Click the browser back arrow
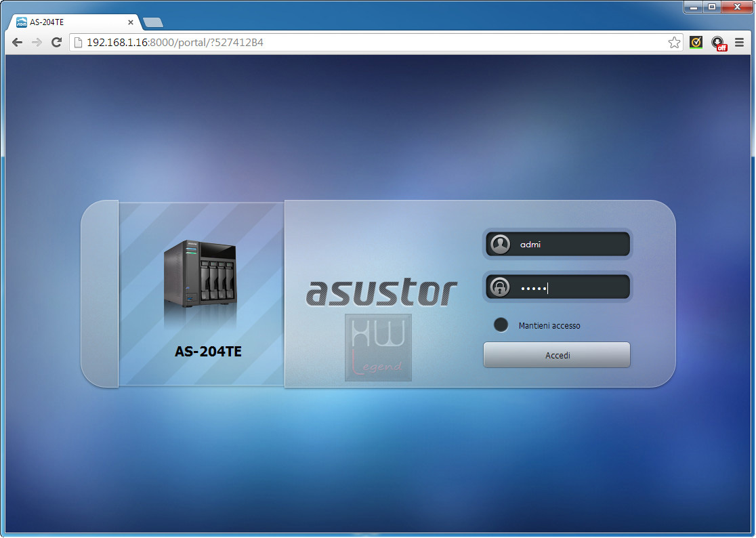The image size is (756, 538). pos(18,43)
